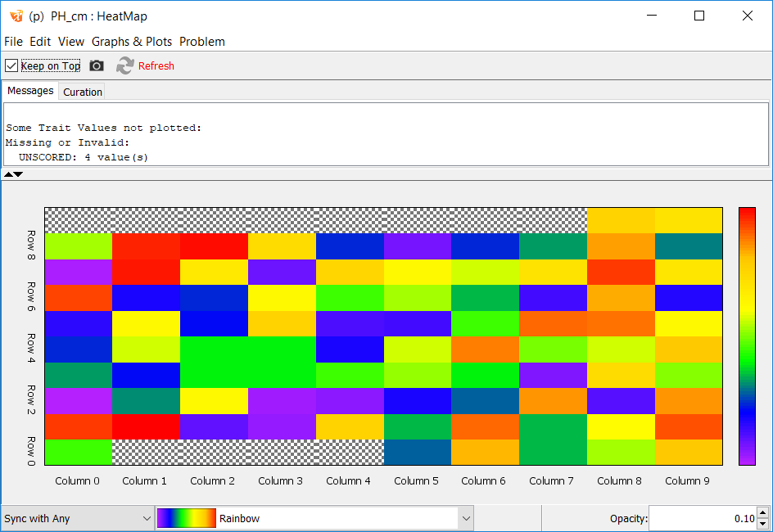Click the unscored checkered cell above Column 0
The width and height of the screenshot is (773, 532).
point(78,220)
